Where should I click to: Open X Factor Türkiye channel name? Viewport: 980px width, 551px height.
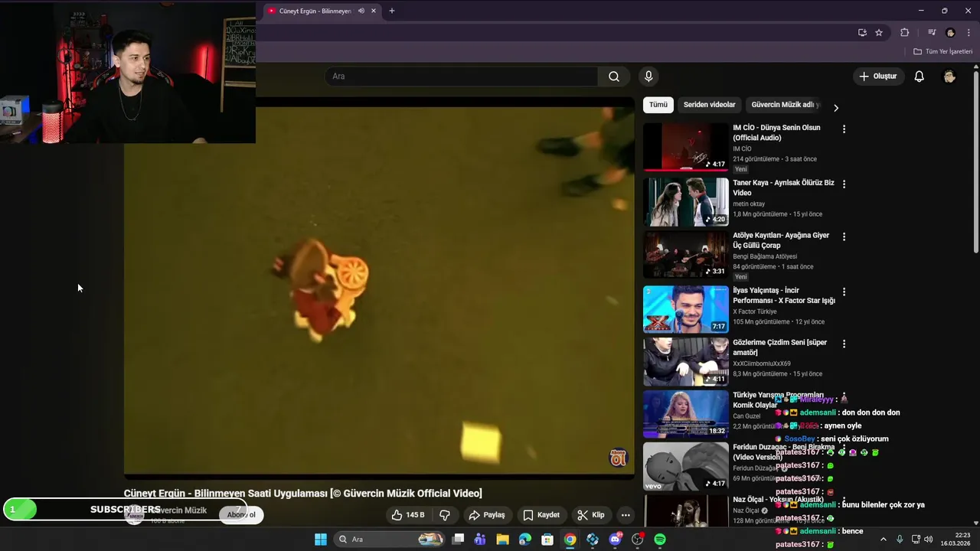tap(755, 311)
